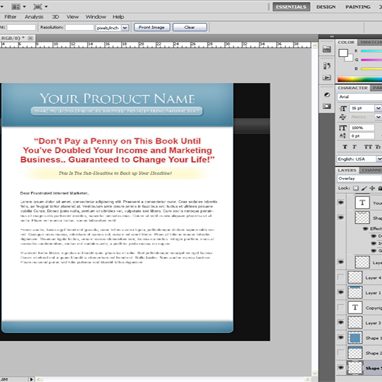Apply Faux Bold in Character panel
This screenshot has height=382, width=382.
tap(345, 147)
